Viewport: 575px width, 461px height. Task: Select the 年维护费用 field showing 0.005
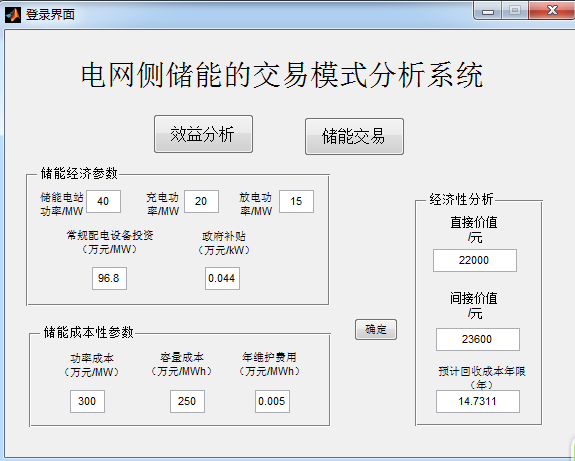tap(272, 401)
